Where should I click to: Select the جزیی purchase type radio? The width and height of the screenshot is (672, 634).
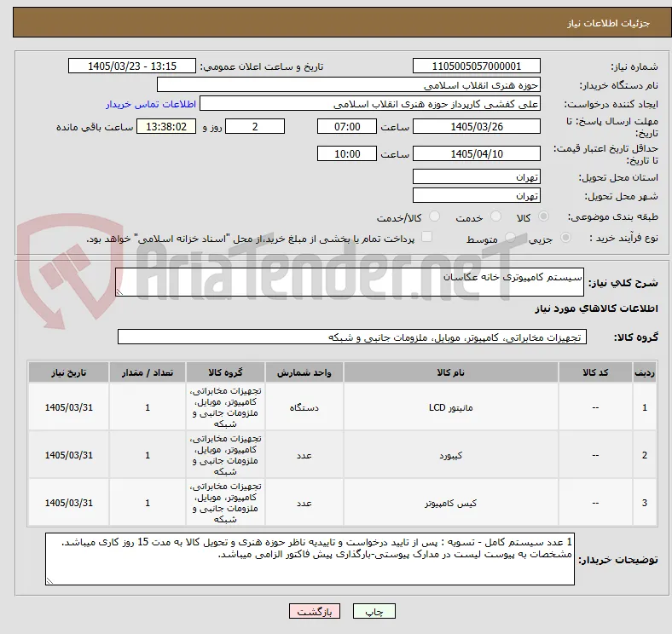tap(565, 237)
